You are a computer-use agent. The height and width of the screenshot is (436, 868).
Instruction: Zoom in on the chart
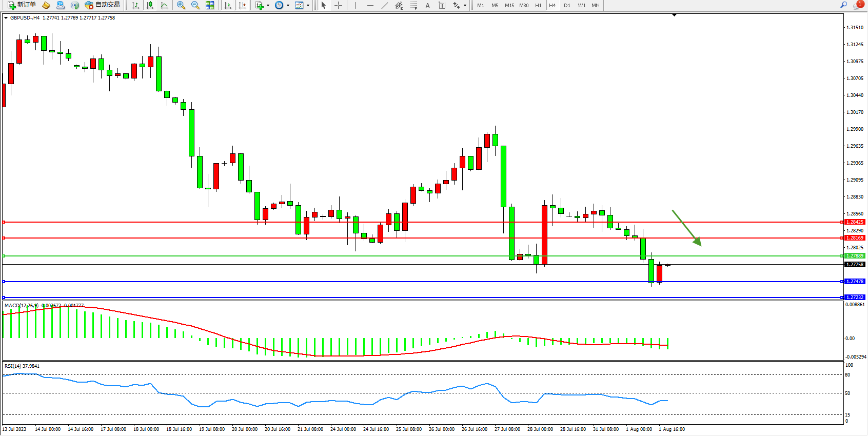[x=181, y=5]
